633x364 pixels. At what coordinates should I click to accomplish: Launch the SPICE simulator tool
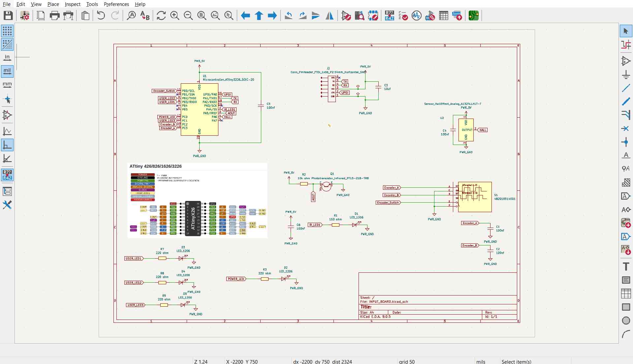[x=416, y=15]
